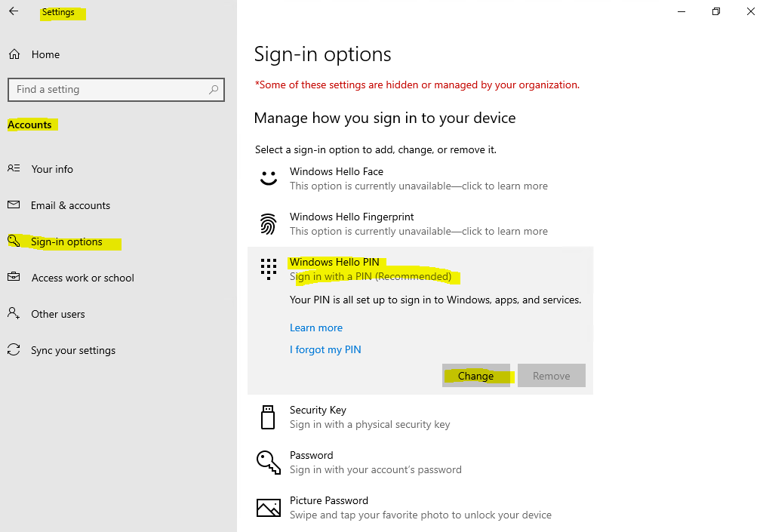Viewport: 763px width, 532px height.
Task: Click the red managed by organization notice
Action: (x=417, y=85)
